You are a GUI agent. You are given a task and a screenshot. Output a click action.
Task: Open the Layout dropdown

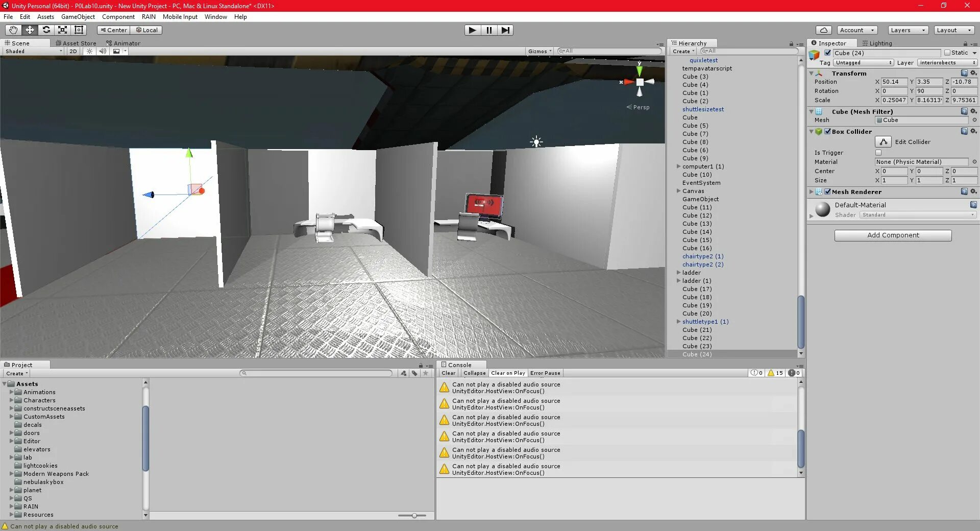click(x=954, y=30)
